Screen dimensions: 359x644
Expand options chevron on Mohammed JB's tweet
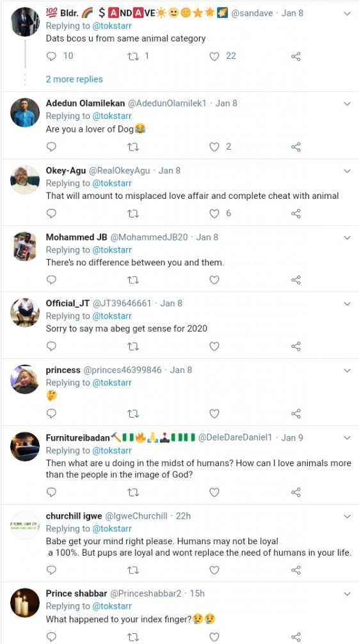click(347, 238)
